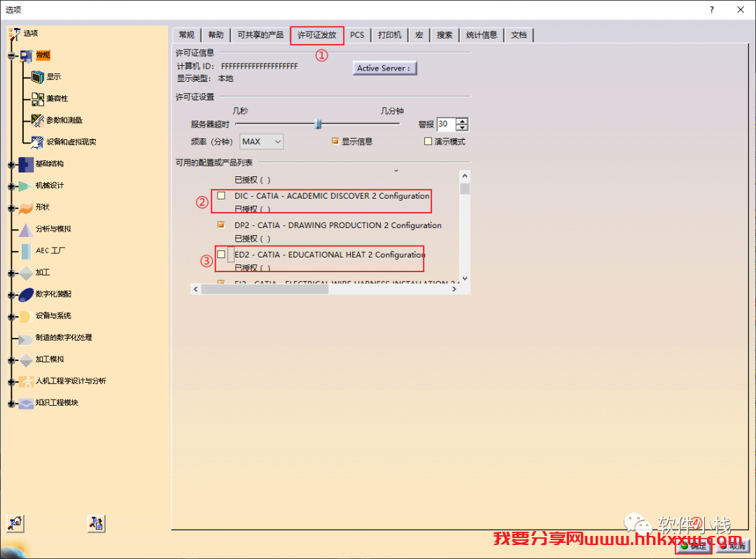Select the 机械设计 category icon
Viewport: 756px width, 559px height.
26,186
